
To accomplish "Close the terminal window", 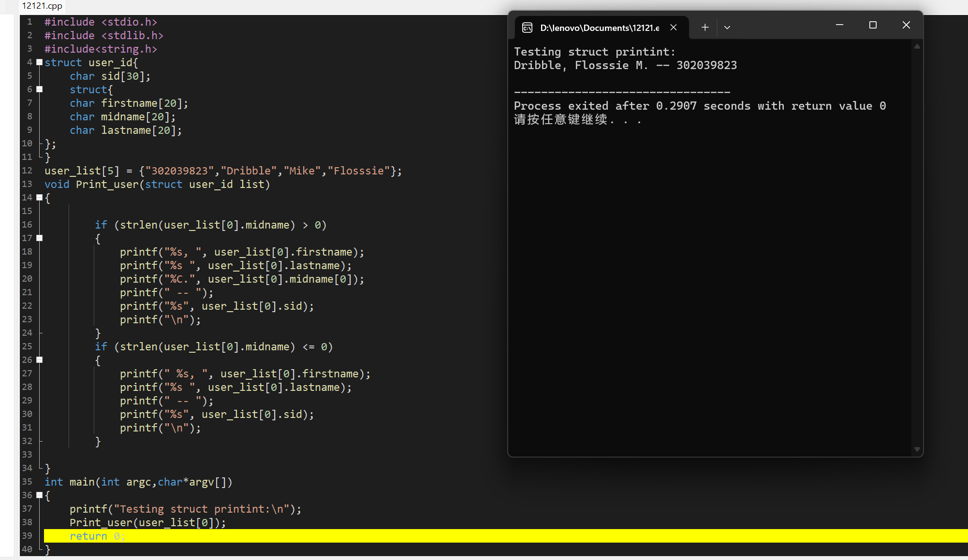I will [906, 25].
